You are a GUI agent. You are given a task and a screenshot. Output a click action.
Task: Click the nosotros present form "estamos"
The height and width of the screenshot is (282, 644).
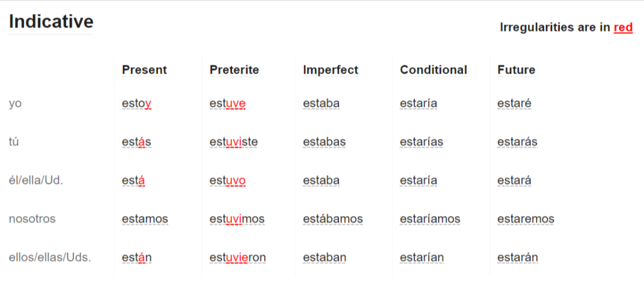click(145, 219)
